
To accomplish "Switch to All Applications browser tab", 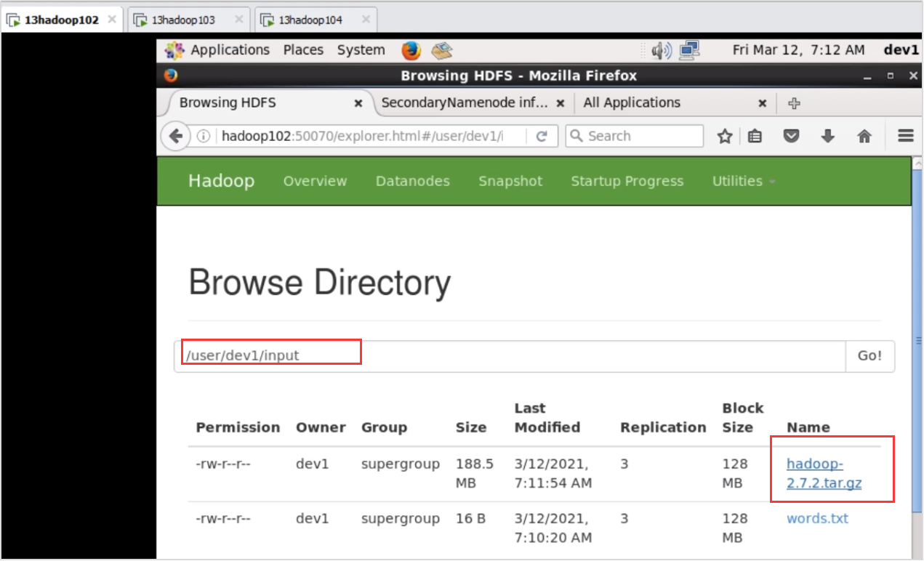I will [x=675, y=103].
